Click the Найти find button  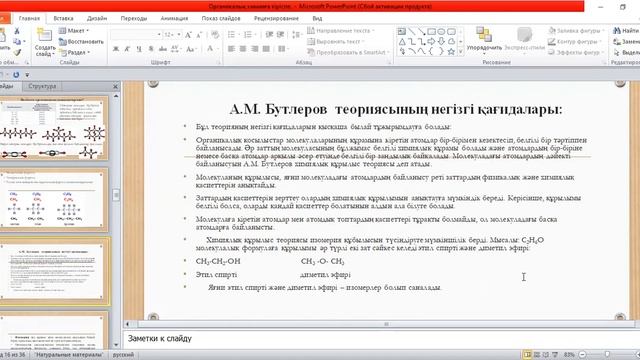tap(626, 31)
